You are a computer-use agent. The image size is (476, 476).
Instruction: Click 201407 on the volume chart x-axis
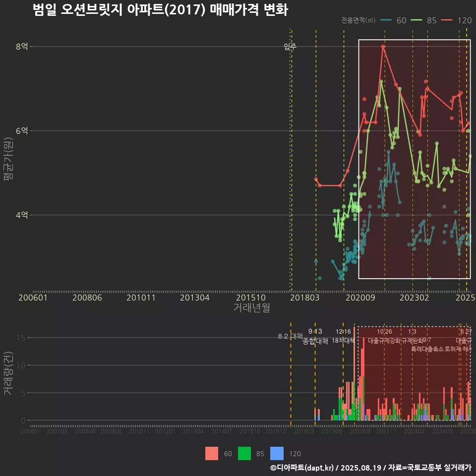point(221,431)
